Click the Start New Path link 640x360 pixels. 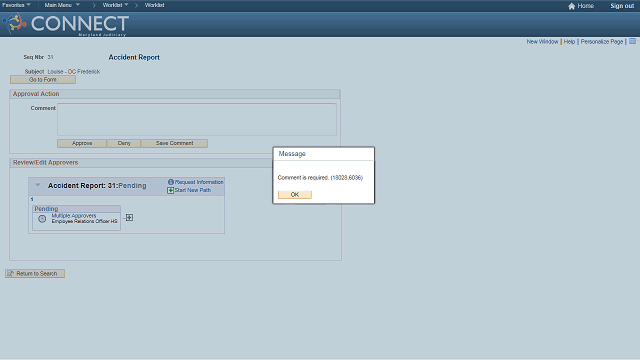pyautogui.click(x=193, y=190)
